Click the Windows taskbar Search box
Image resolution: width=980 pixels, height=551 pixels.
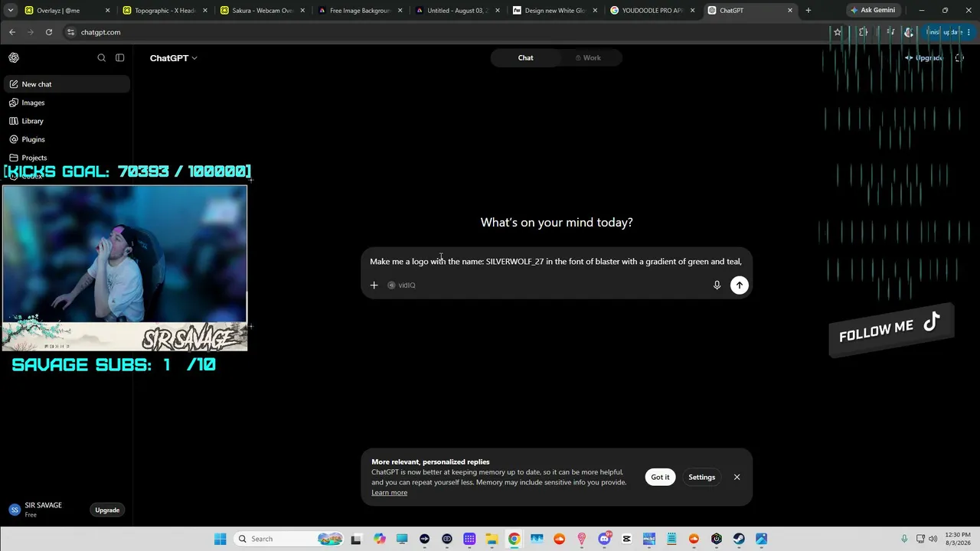tap(289, 539)
